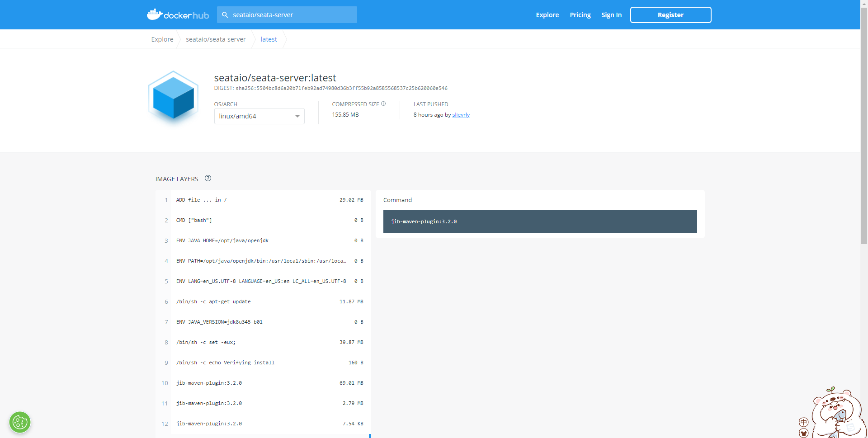Open the Explore nav item

pyautogui.click(x=547, y=15)
